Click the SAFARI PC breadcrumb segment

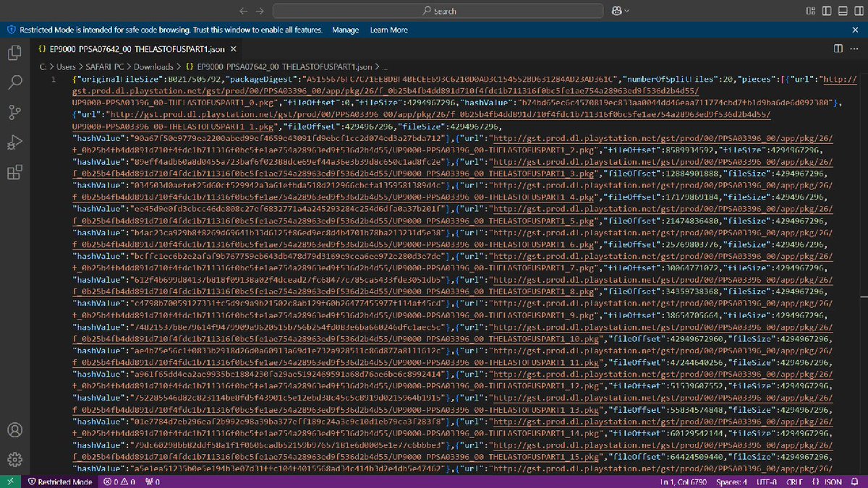click(104, 66)
